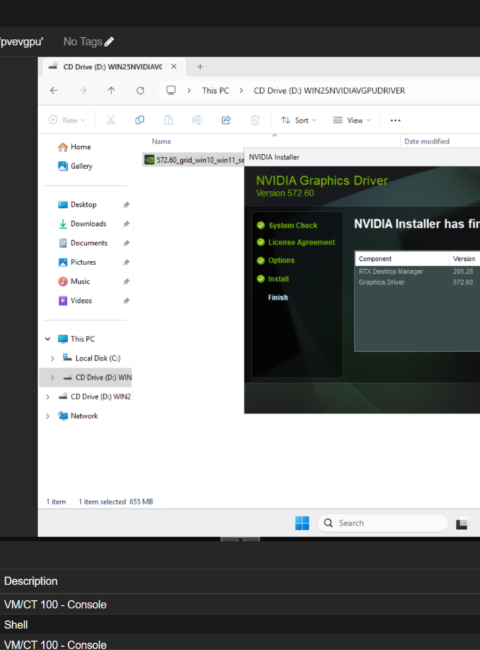This screenshot has width=480, height=650.
Task: Unpin Documents using its pin icon
Action: pyautogui.click(x=126, y=243)
